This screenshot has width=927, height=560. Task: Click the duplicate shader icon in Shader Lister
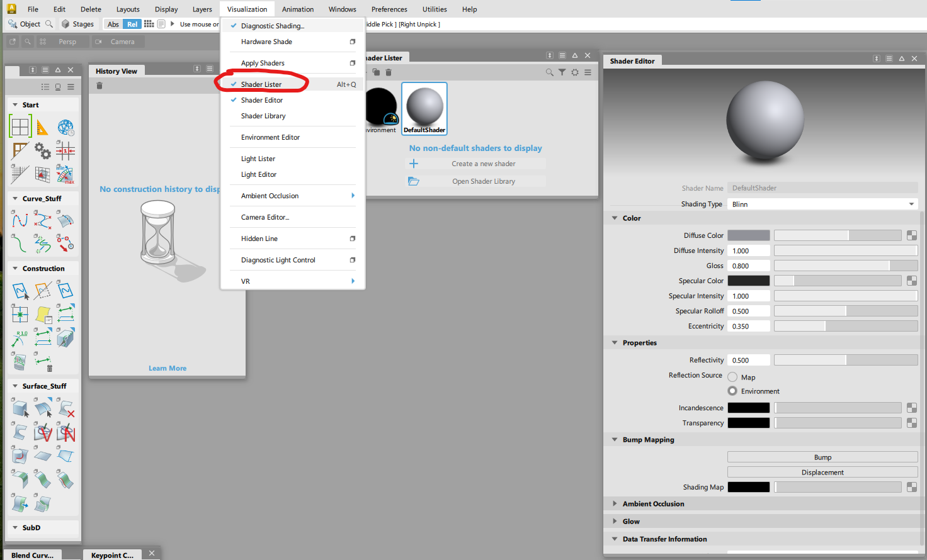[376, 72]
